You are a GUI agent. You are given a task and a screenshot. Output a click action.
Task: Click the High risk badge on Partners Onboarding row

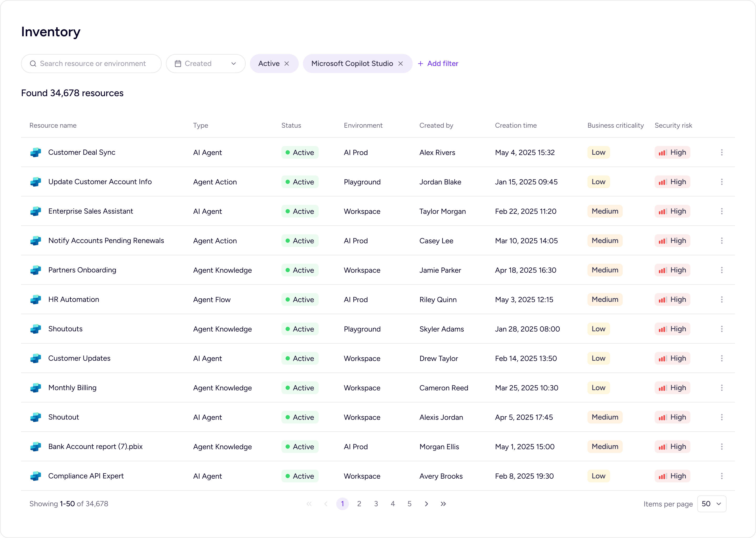tap(672, 270)
